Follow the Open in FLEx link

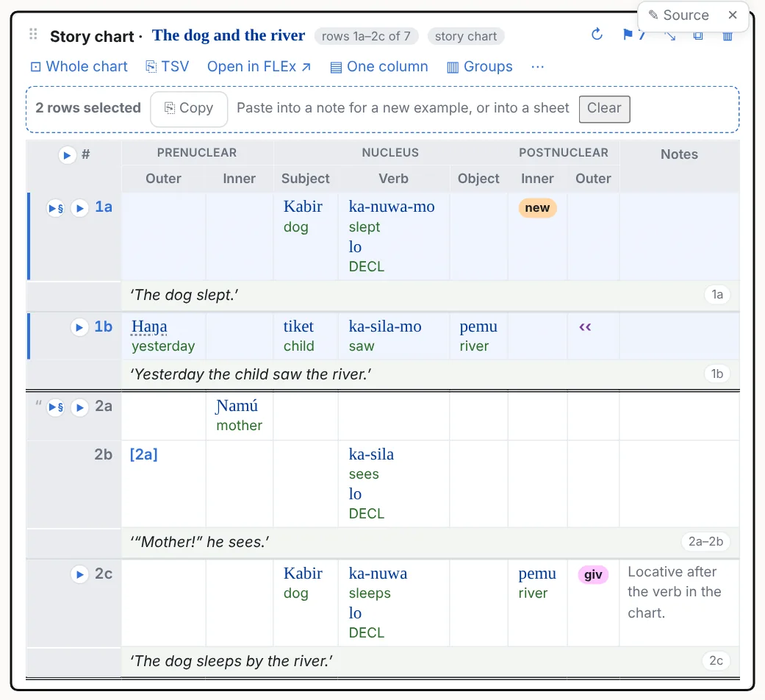click(x=259, y=66)
